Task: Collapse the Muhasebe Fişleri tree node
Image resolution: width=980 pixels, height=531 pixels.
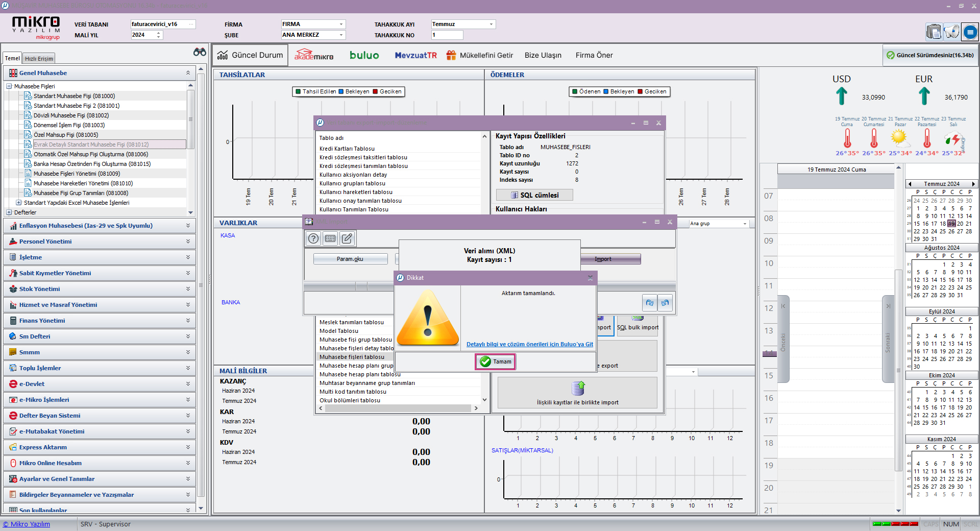Action: click(9, 86)
